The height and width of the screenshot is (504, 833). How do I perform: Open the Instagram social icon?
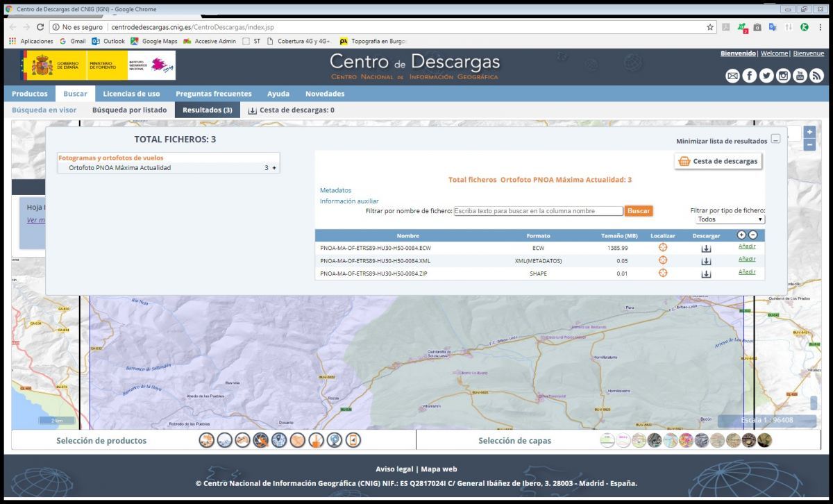(783, 76)
